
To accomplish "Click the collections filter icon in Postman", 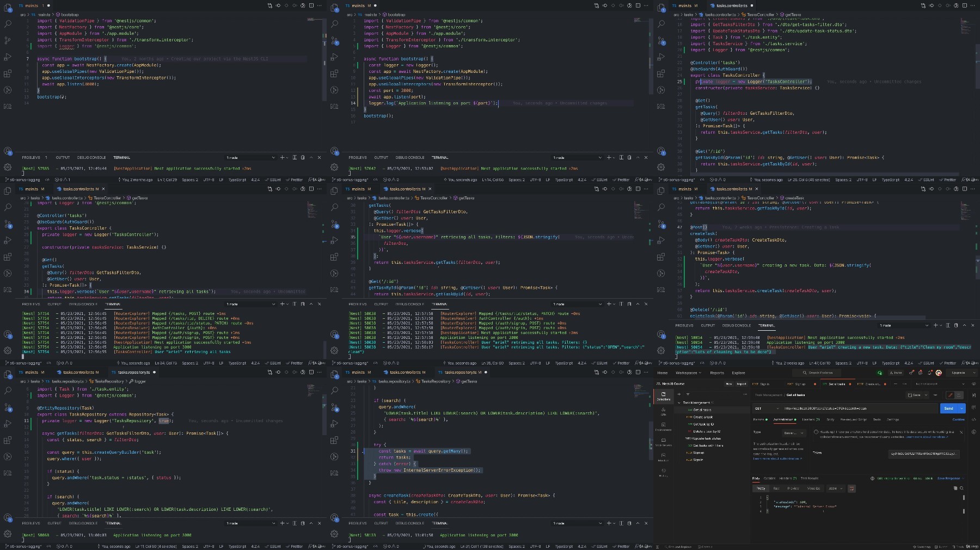I will click(688, 394).
